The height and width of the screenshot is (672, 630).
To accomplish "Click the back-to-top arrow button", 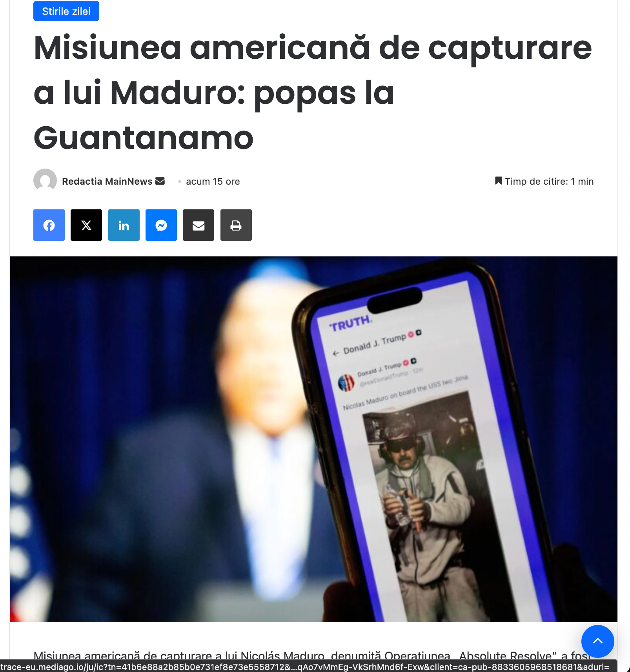I will [x=597, y=641].
